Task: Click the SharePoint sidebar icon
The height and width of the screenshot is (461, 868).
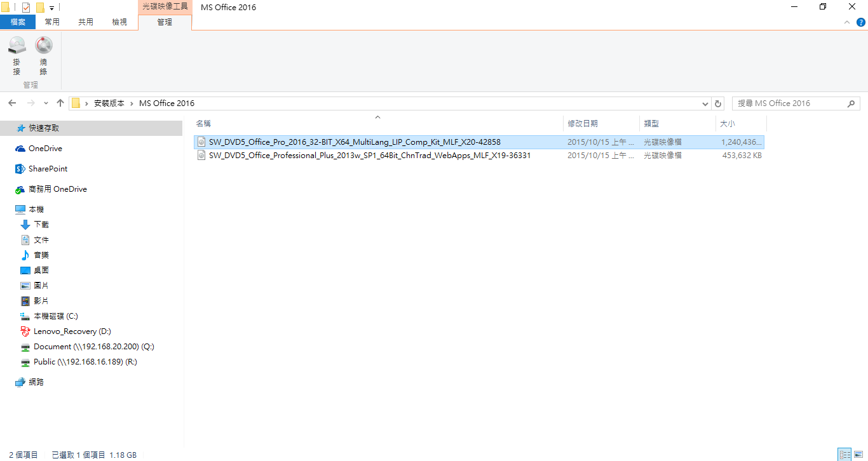Action: coord(20,168)
